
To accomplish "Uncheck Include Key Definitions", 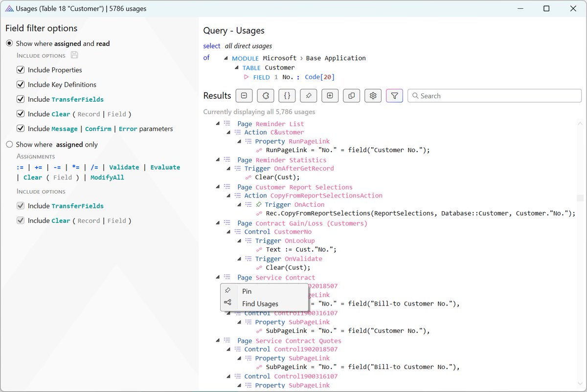I will pyautogui.click(x=21, y=85).
